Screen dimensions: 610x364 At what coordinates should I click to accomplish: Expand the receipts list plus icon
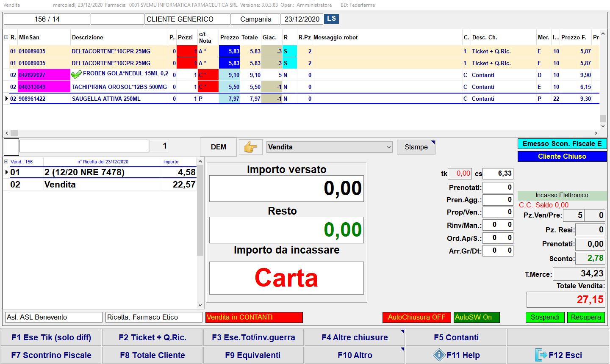coord(6,162)
